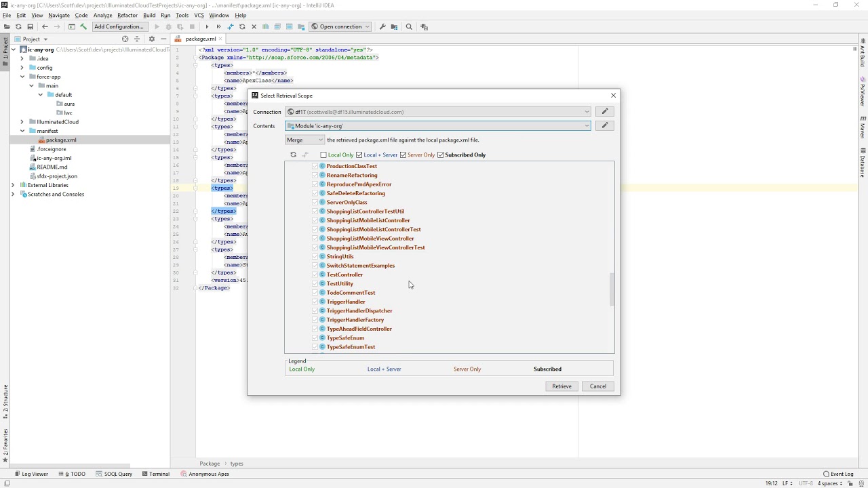
Task: Click the refresh icon above class list
Action: (x=293, y=155)
